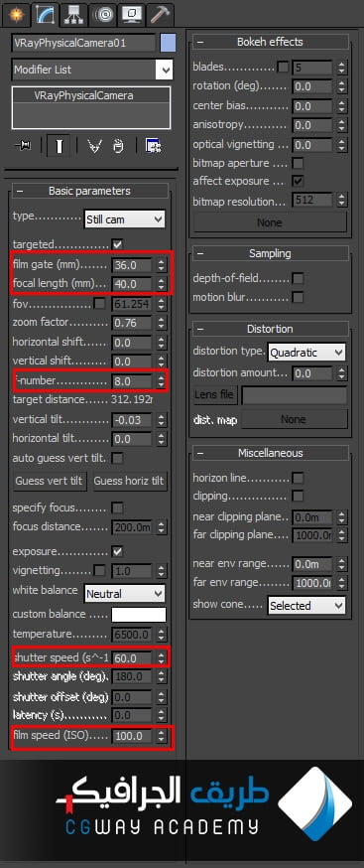Viewport: 364px width, 868px height.
Task: Toggle Show end result icon
Action: tap(59, 146)
